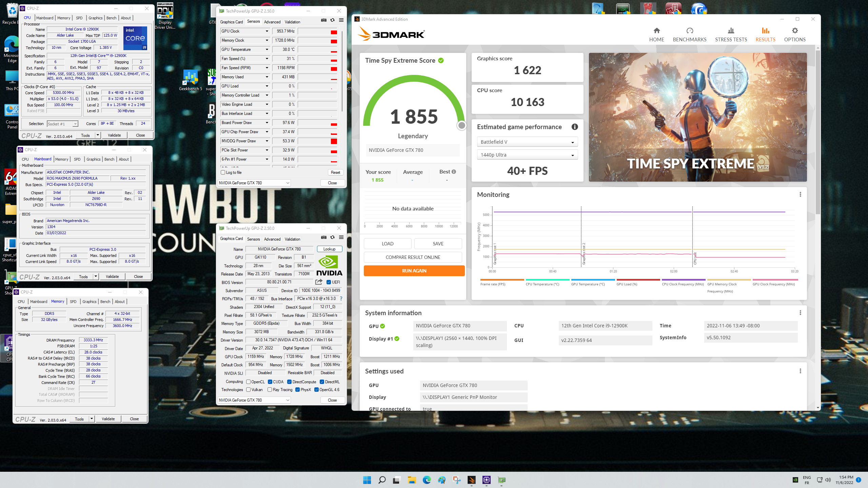Open Board Power Draw sensor dropdown arrow
Screen dimensions: 868x488
(x=267, y=123)
